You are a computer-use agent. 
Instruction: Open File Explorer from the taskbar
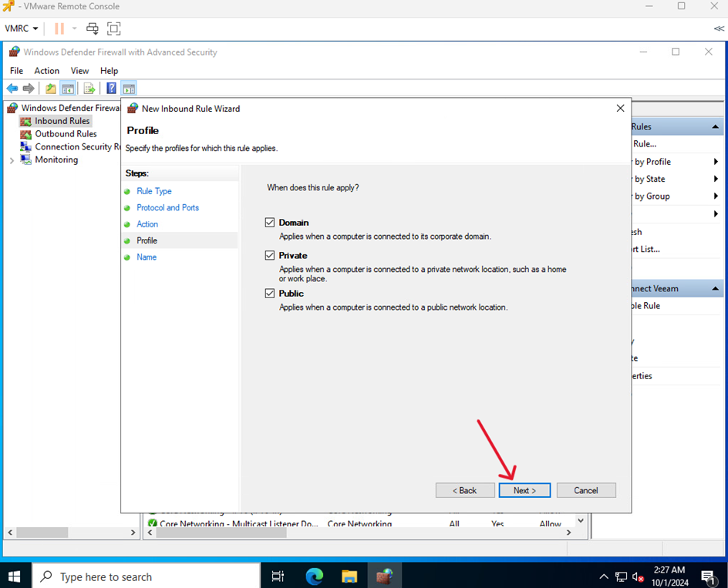349,576
